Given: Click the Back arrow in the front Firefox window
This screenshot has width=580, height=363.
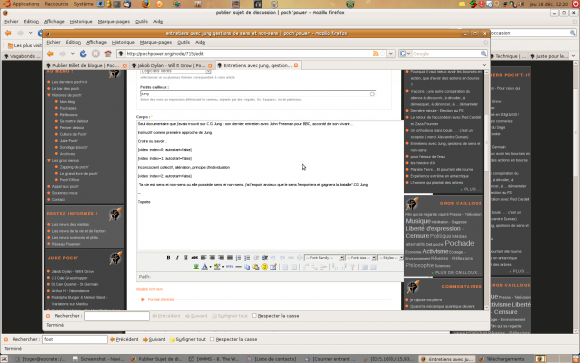Looking at the screenshot, I should coord(50,54).
